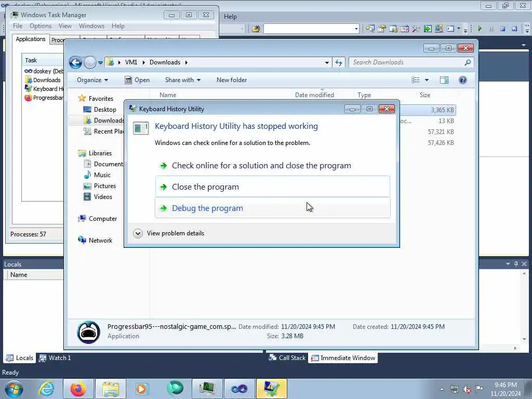
Task: Click New folder in Explorer toolbar
Action: [232, 80]
